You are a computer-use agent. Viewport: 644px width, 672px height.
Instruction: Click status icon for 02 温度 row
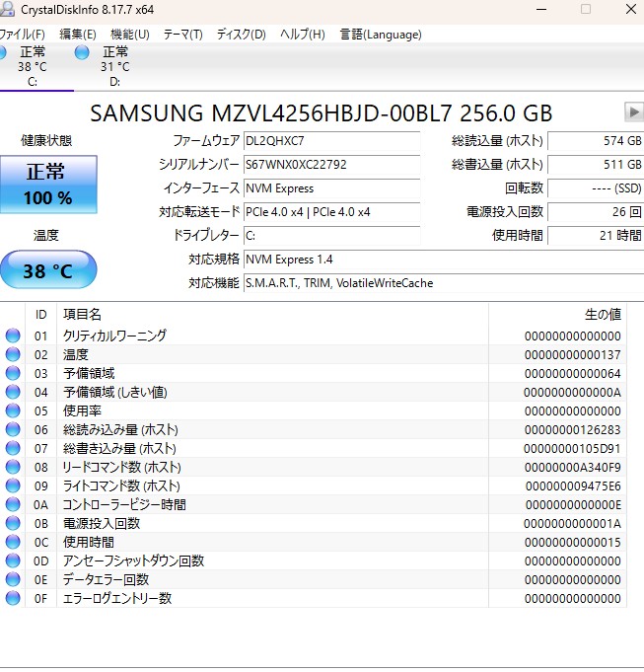pyautogui.click(x=13, y=354)
